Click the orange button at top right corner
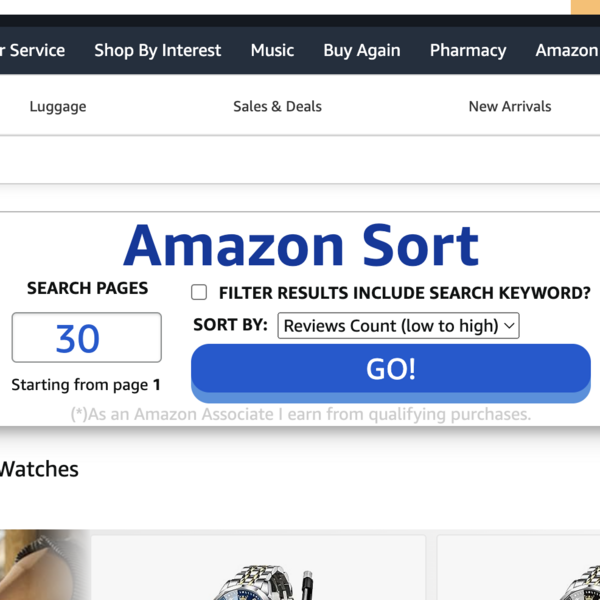 coord(585,7)
